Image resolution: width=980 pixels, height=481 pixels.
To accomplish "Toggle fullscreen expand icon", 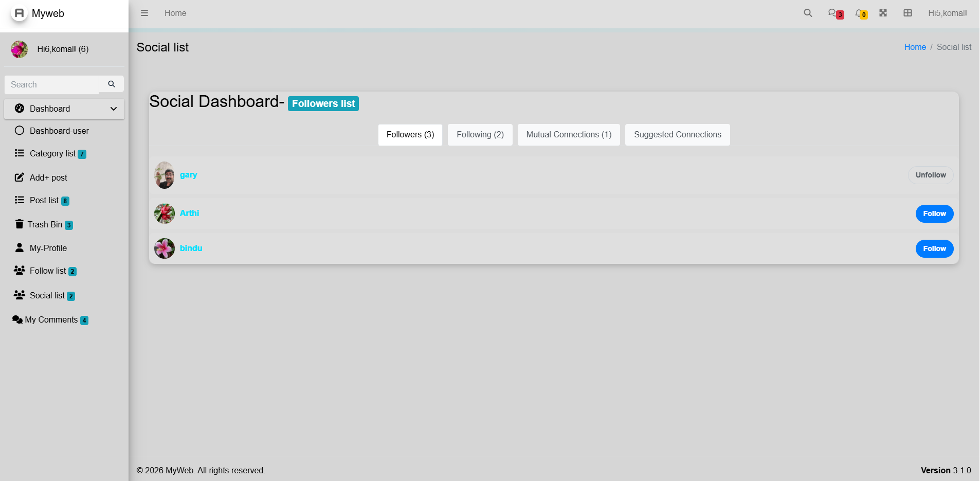I will 883,13.
